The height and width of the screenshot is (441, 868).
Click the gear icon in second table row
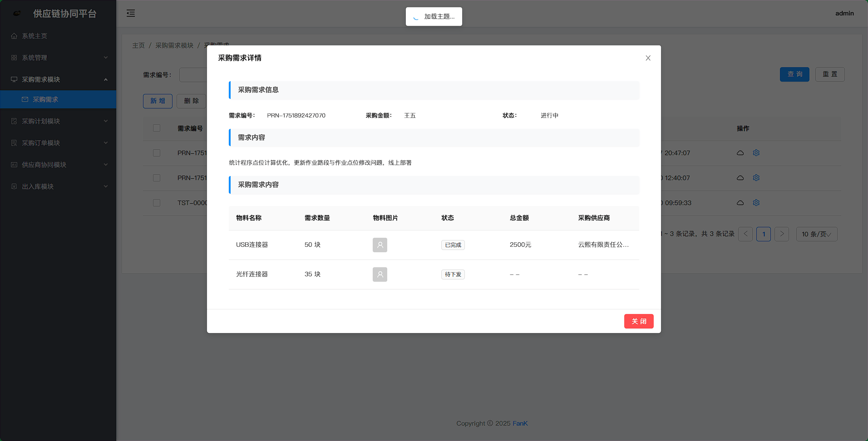coord(756,178)
